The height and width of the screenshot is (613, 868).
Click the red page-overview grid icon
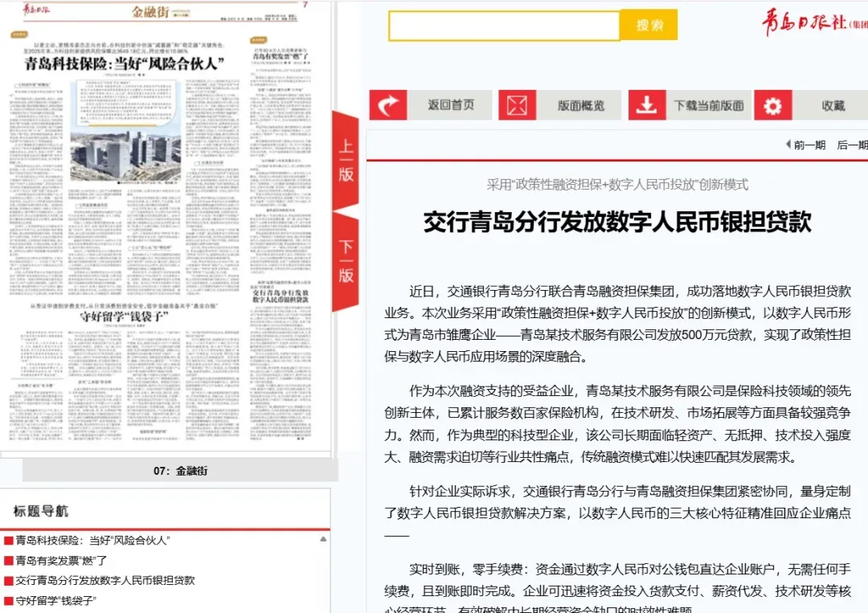coord(517,105)
